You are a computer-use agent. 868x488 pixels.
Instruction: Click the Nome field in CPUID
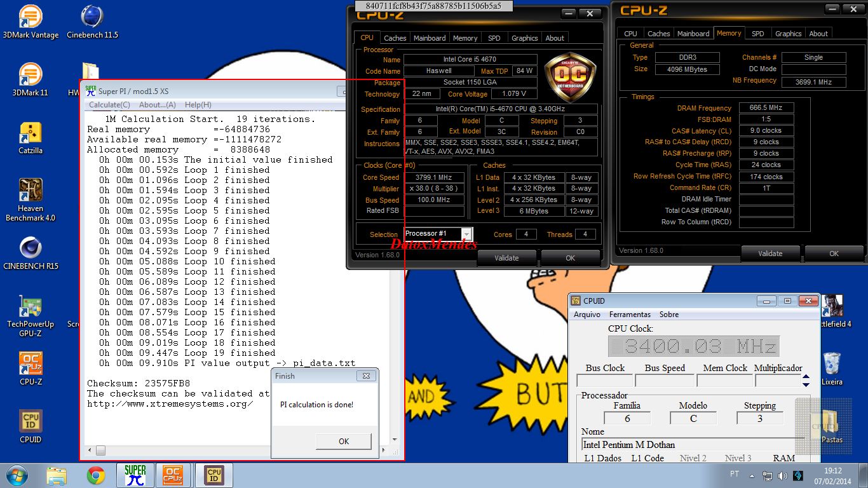point(693,445)
